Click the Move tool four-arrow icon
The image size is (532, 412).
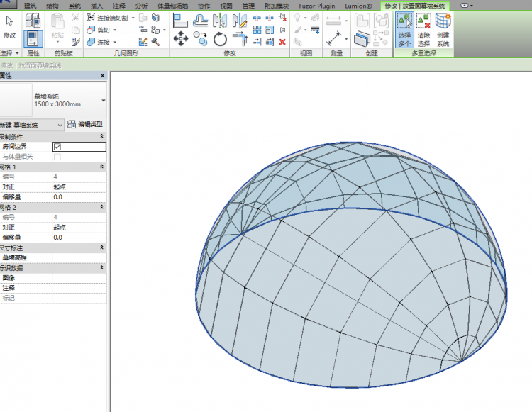[x=181, y=40]
